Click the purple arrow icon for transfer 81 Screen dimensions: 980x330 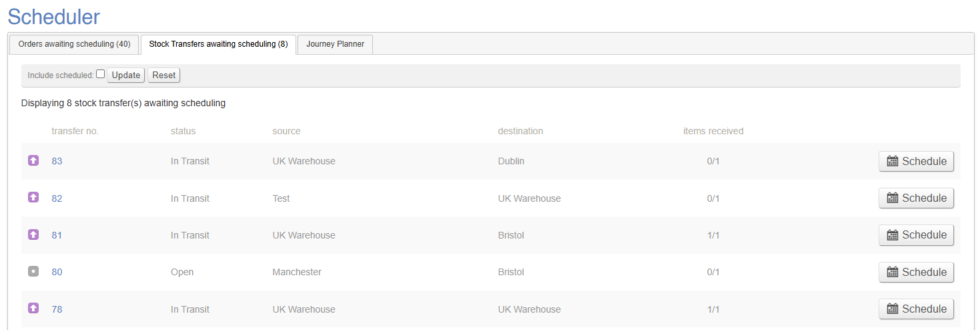(x=33, y=234)
